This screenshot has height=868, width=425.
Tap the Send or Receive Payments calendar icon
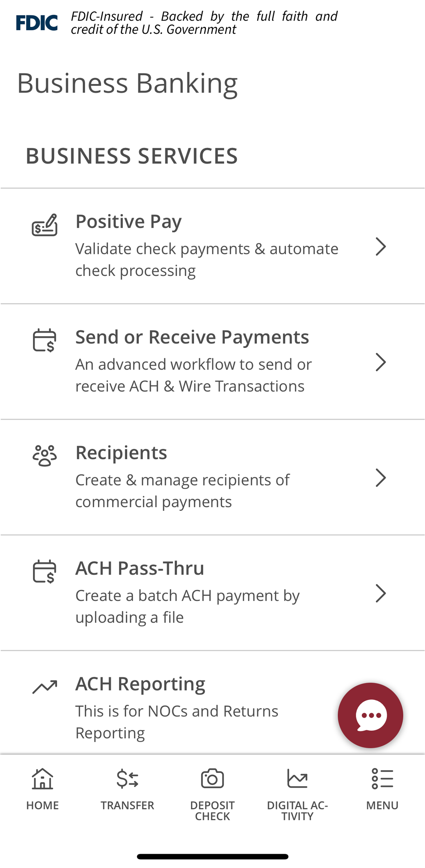pos(45,340)
